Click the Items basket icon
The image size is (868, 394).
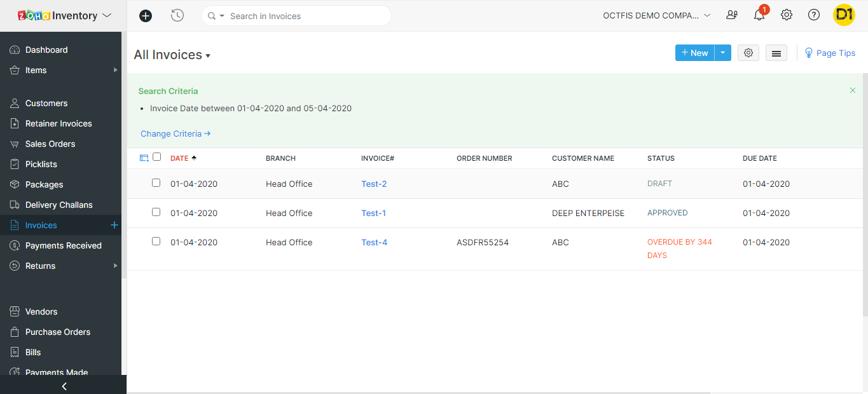[15, 70]
